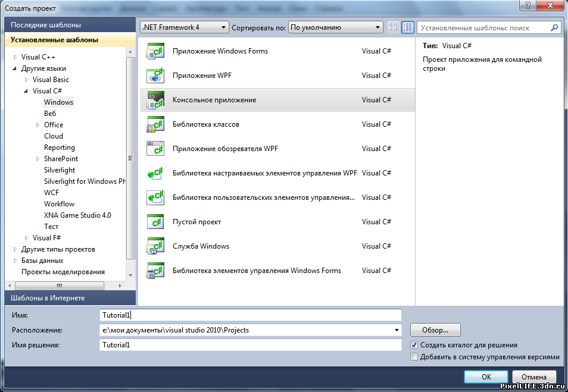Click tree scroll down arrow

click(130, 275)
